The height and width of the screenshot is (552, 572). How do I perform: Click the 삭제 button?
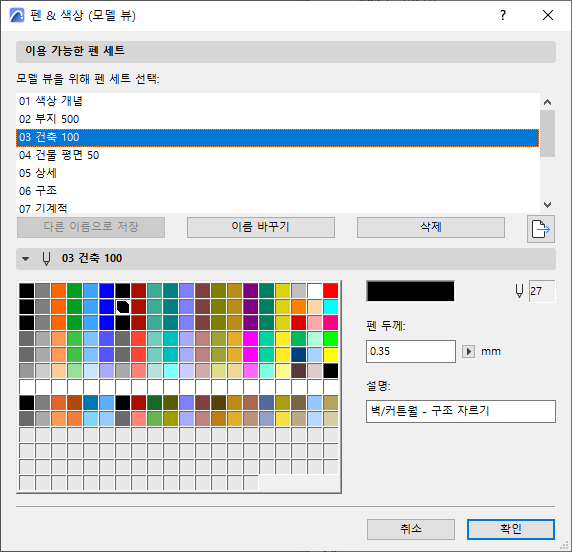pyautogui.click(x=431, y=227)
